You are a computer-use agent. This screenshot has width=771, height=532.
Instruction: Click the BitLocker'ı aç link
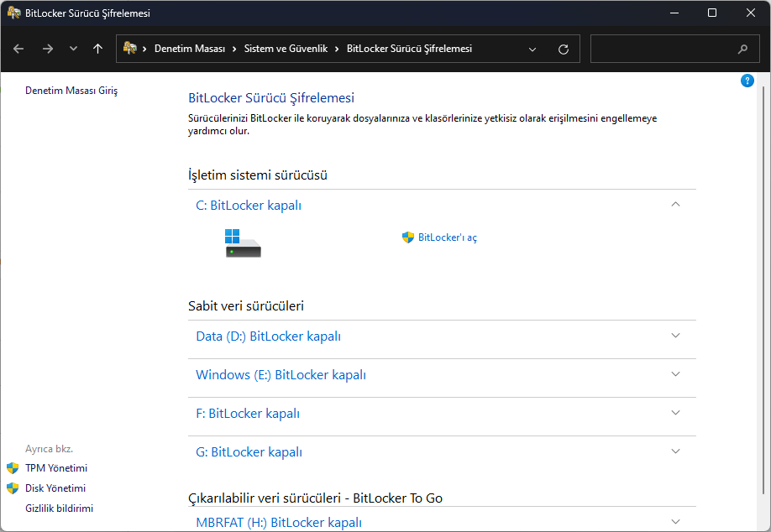pyautogui.click(x=445, y=237)
